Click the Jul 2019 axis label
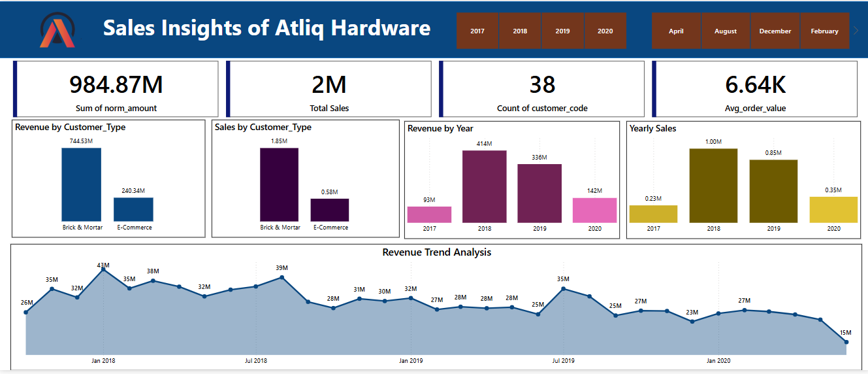 [x=564, y=360]
